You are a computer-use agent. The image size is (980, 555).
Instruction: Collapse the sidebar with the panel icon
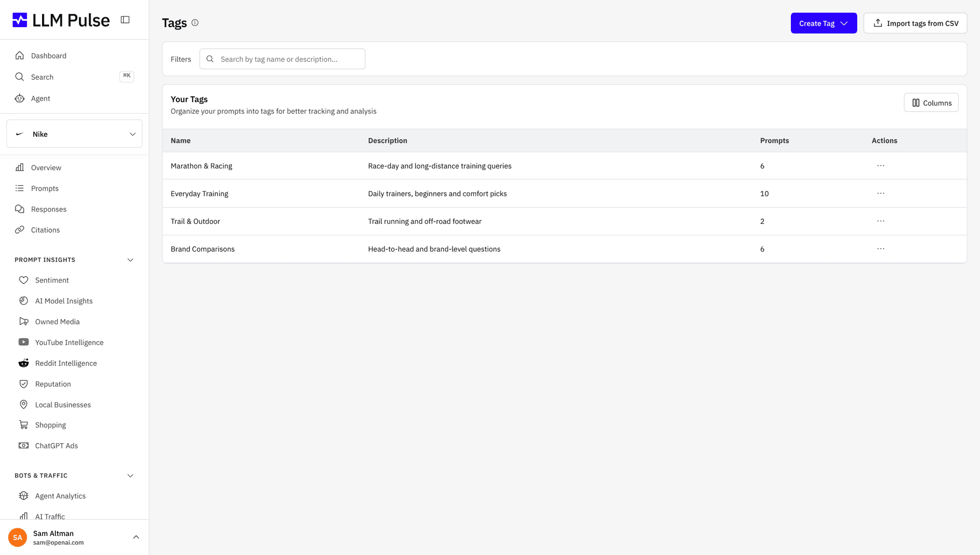pos(125,20)
